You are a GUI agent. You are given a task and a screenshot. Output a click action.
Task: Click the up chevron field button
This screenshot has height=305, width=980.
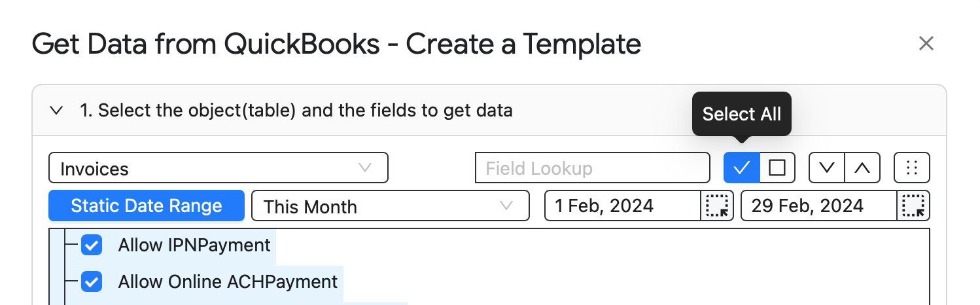click(863, 168)
